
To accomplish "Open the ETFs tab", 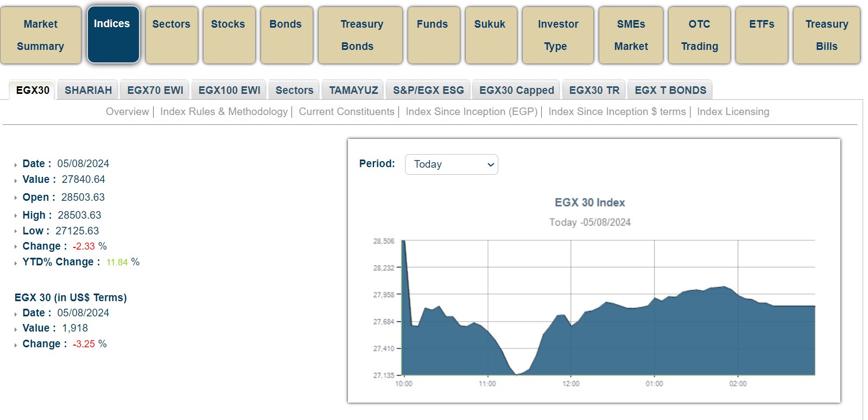I will (761, 35).
